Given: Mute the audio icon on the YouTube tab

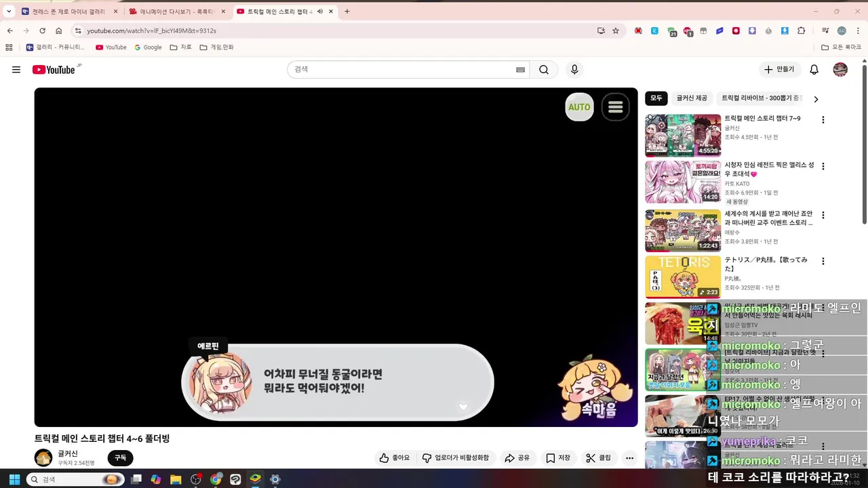Looking at the screenshot, I should [x=320, y=12].
